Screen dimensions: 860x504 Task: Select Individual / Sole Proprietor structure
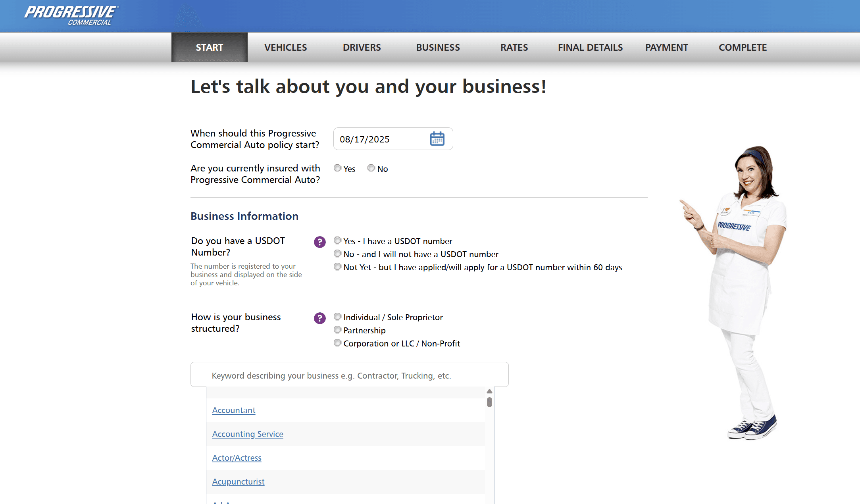(337, 317)
